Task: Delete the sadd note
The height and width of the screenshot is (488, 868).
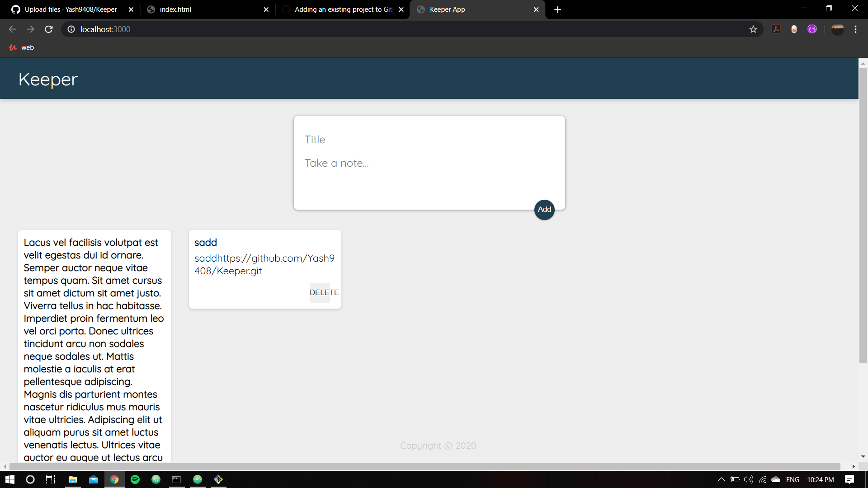Action: pos(324,292)
